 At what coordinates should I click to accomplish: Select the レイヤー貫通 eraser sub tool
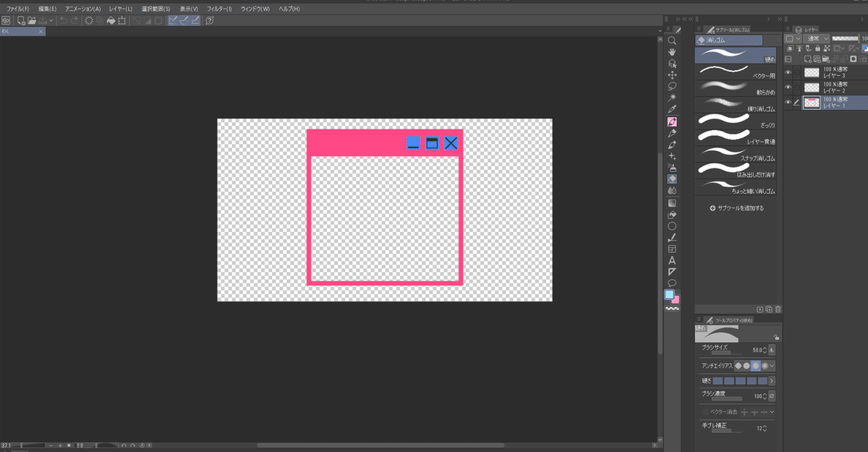[x=736, y=137]
